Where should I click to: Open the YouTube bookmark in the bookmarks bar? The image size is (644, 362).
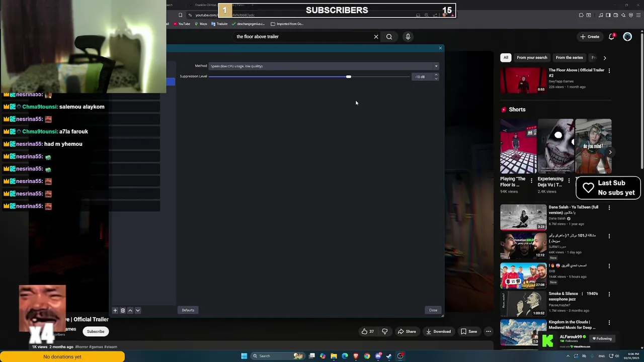point(182,24)
